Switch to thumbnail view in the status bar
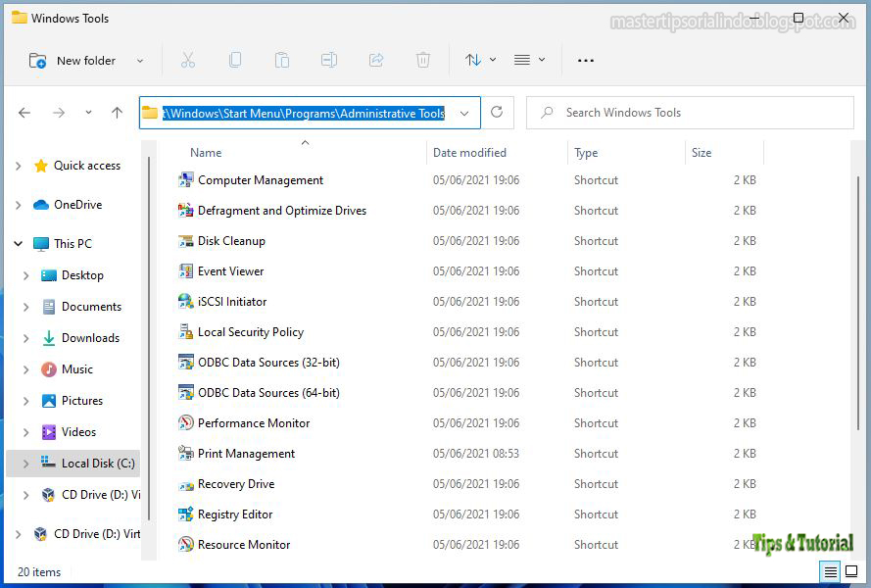The width and height of the screenshot is (871, 588). [x=850, y=571]
